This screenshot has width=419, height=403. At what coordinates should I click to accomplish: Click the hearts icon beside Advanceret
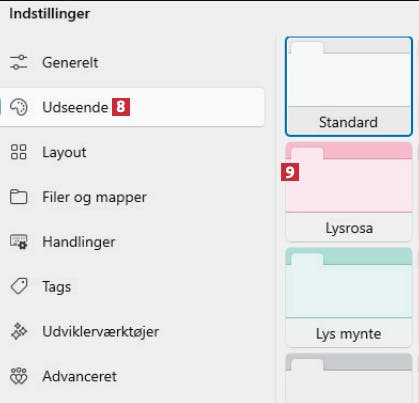pyautogui.click(x=19, y=376)
